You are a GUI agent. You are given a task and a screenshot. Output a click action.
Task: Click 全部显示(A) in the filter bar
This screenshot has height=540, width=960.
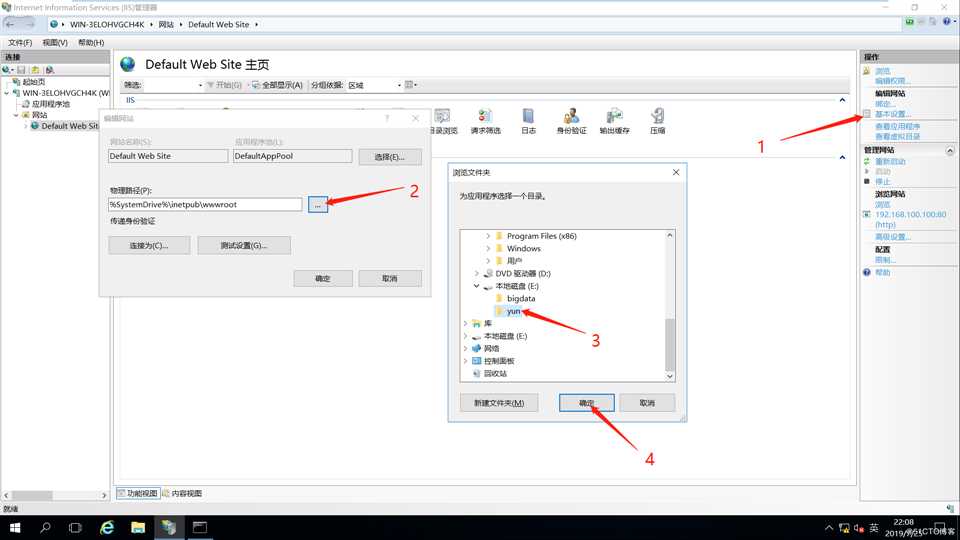tap(277, 85)
